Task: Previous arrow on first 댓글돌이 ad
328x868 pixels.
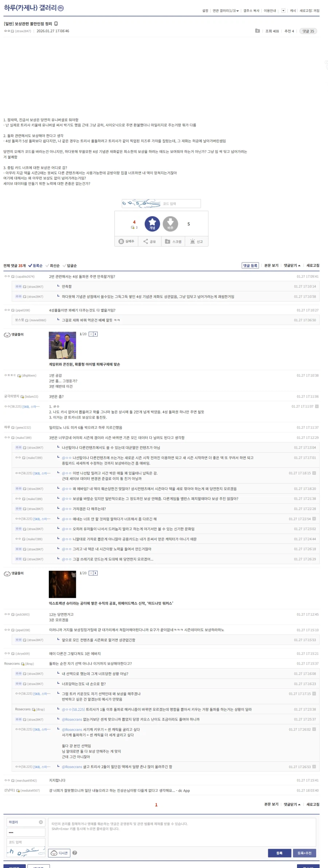Action: [91, 334]
